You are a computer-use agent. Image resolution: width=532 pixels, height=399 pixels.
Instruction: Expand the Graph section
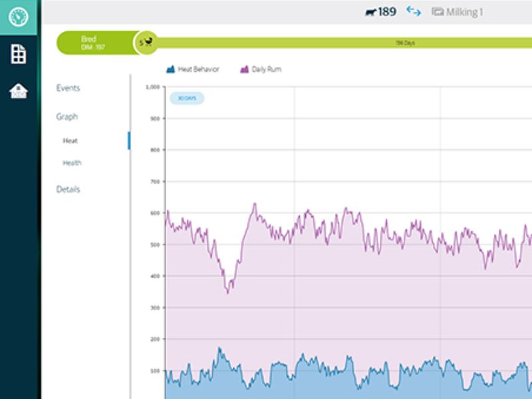pos(66,116)
